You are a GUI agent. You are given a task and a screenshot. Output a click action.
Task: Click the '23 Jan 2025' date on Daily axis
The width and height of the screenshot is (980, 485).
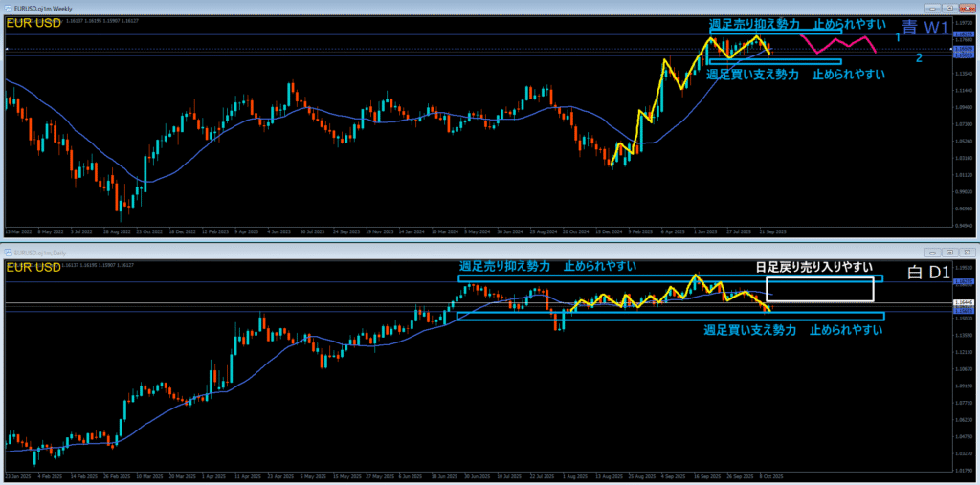click(x=17, y=476)
